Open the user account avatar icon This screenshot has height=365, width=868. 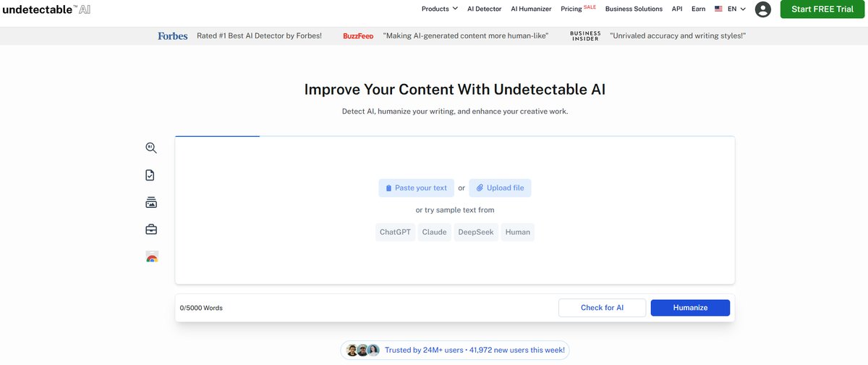[762, 9]
